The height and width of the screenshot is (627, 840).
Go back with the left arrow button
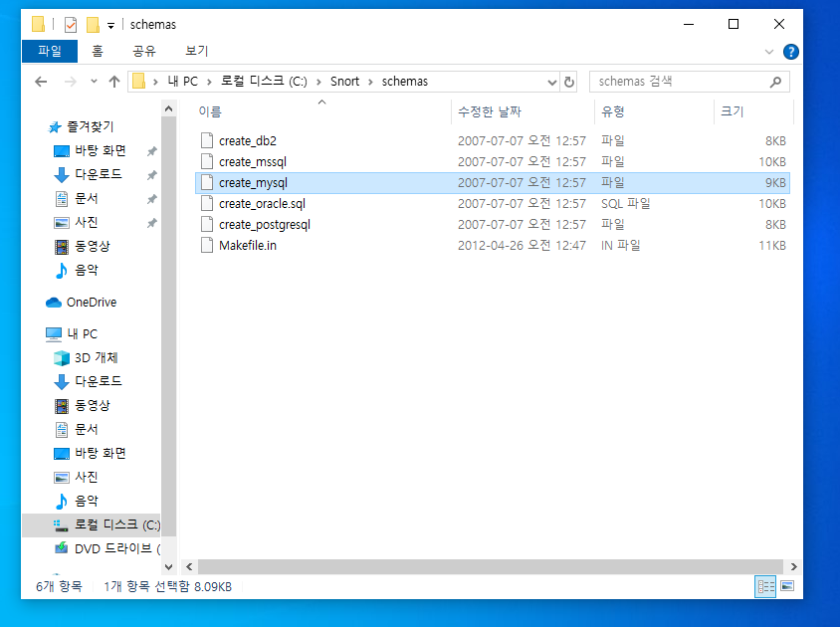click(41, 82)
